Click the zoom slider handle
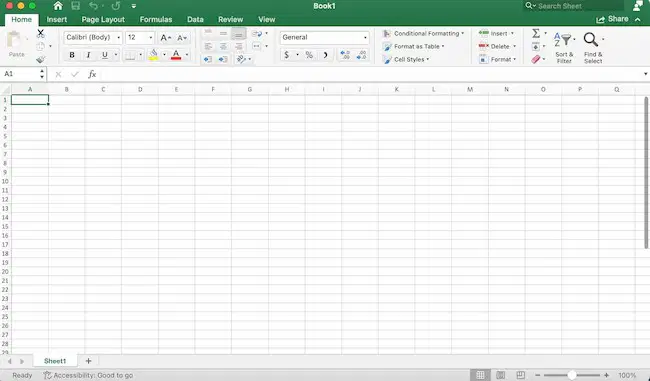This screenshot has height=381, width=650. tap(572, 375)
